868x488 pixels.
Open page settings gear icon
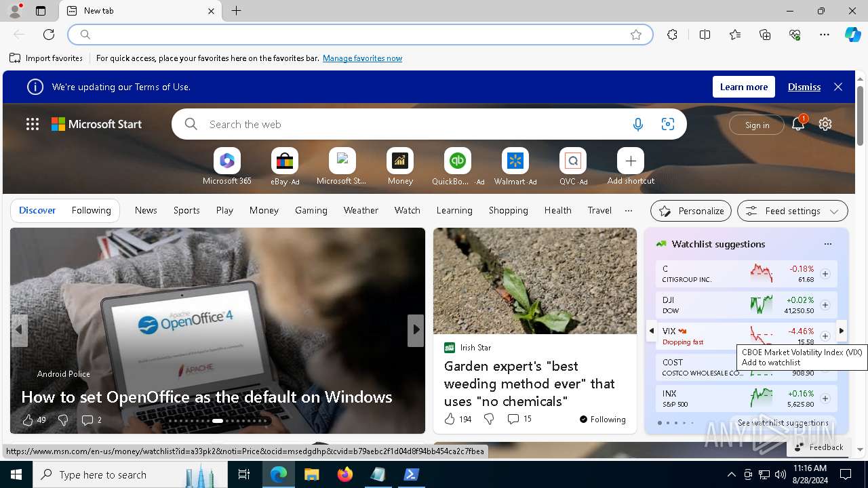[x=825, y=124]
